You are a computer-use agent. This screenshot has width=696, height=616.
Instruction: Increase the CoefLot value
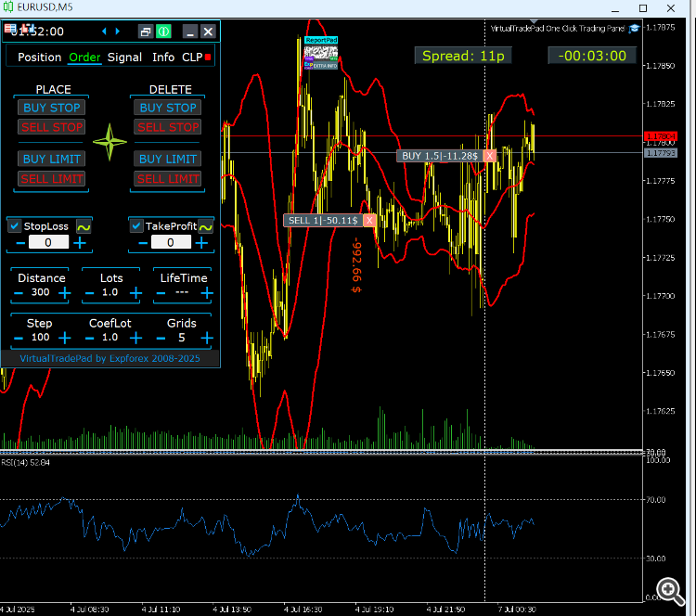click(135, 339)
